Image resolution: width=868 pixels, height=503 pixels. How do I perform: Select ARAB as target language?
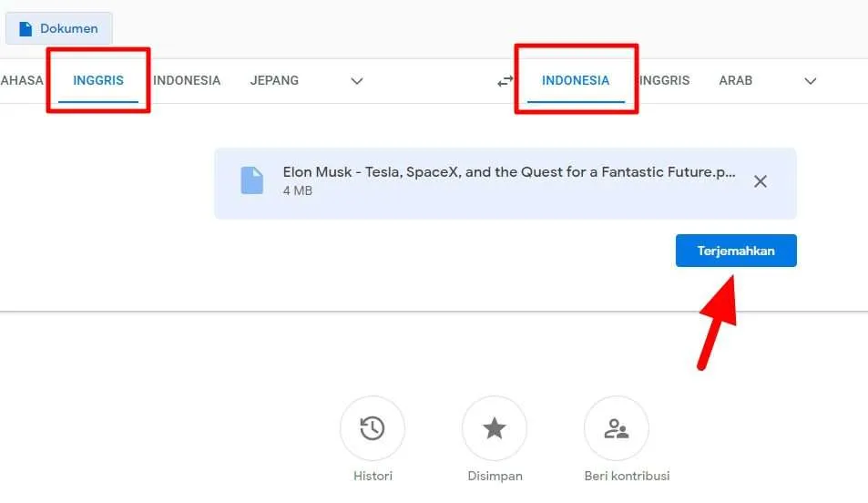click(735, 80)
